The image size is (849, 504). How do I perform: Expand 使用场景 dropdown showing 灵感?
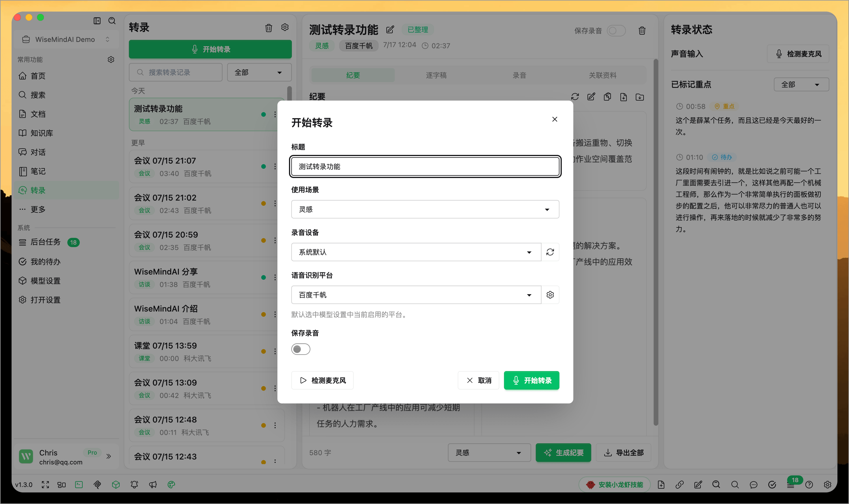click(x=425, y=209)
